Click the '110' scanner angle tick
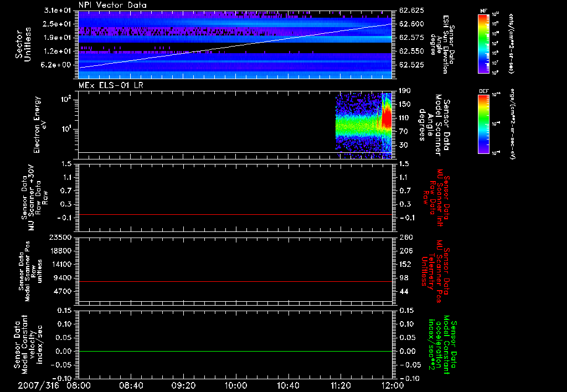 click(405, 118)
